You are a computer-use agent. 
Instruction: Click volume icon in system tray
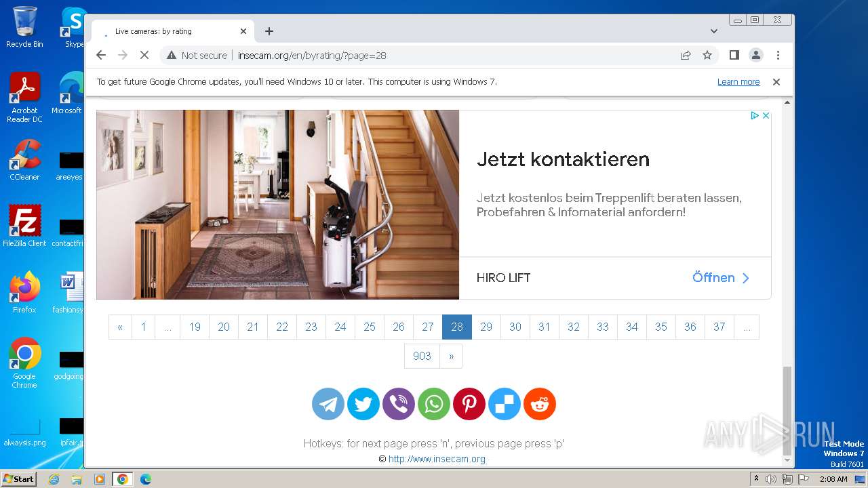coord(770,479)
